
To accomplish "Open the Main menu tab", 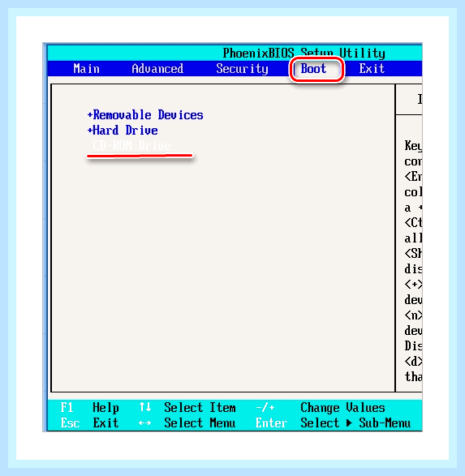I will point(86,69).
